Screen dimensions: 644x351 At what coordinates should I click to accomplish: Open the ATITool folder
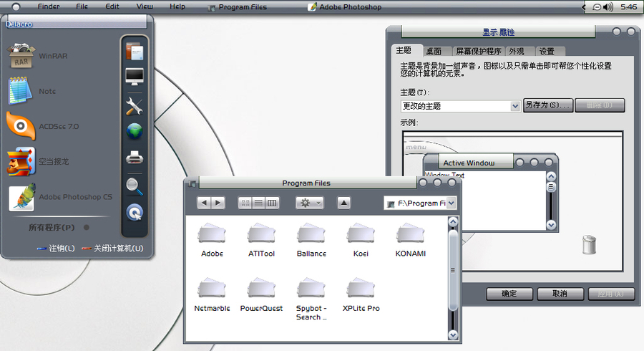coord(261,240)
